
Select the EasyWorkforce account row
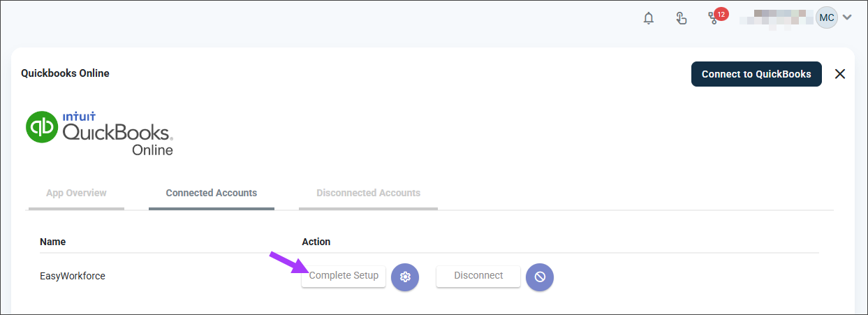point(429,276)
